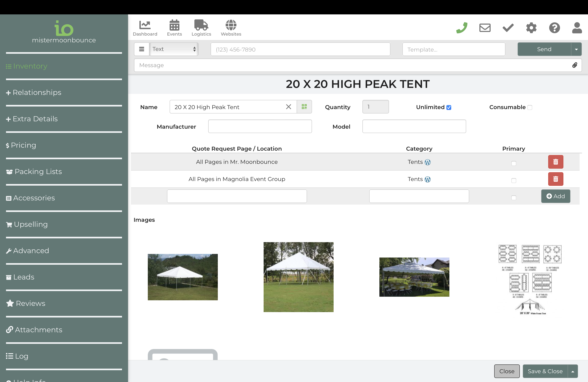588x382 pixels.
Task: Expand the Send button dropdown arrow
Action: point(576,49)
